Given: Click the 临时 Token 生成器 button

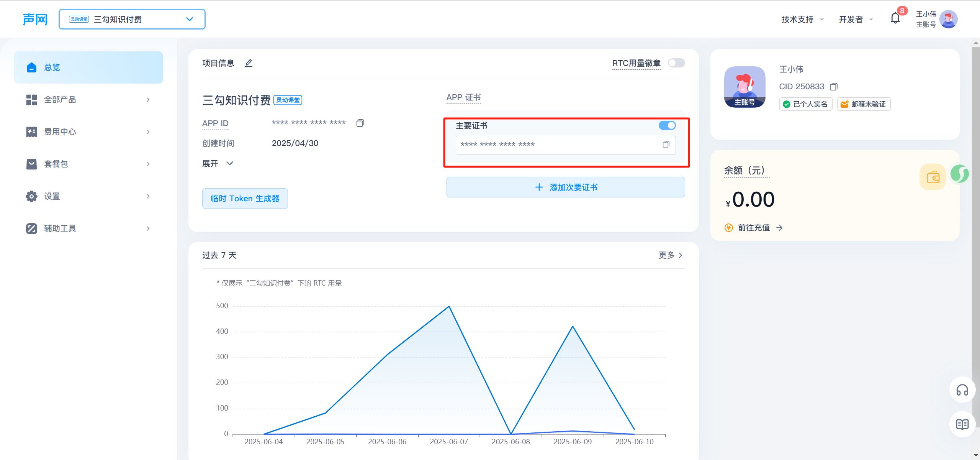Looking at the screenshot, I should click(x=245, y=199).
